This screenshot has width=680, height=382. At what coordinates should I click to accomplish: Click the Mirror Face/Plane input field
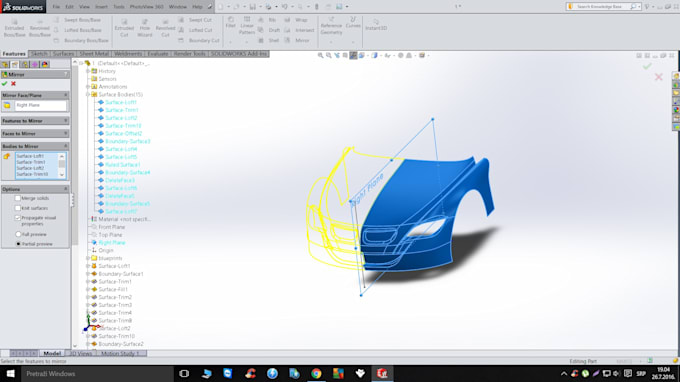point(41,105)
